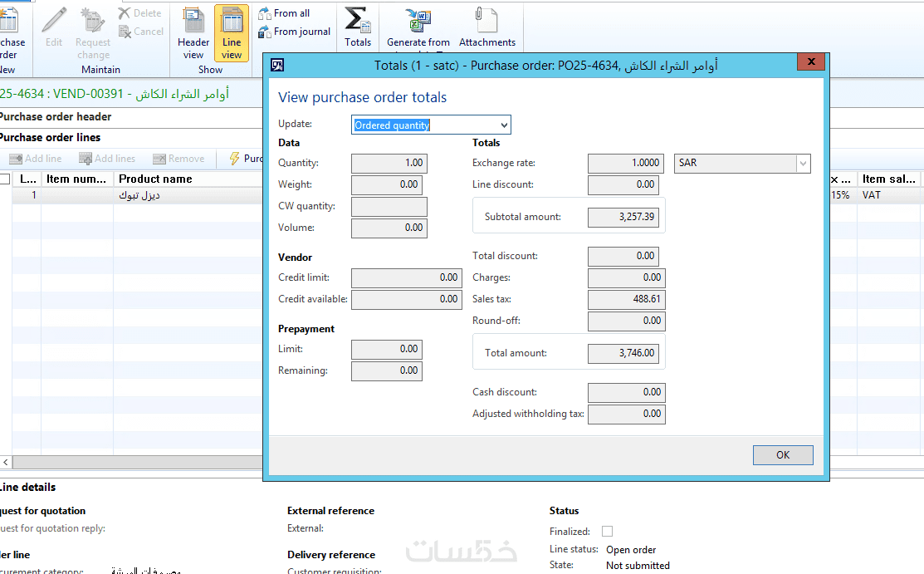Click the Volume field
924x574 pixels.
click(389, 228)
